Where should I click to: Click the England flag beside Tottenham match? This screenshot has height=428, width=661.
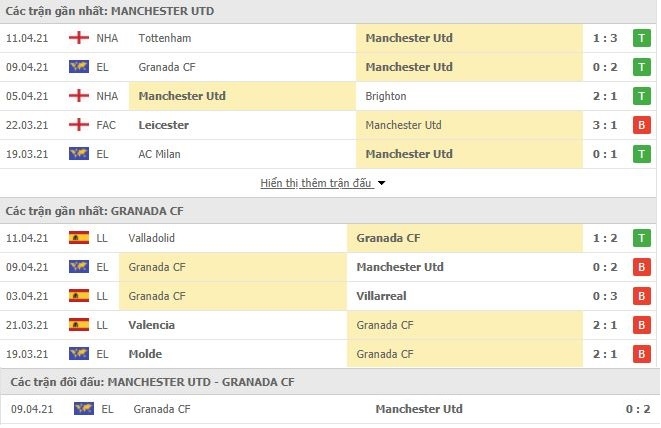[79, 38]
